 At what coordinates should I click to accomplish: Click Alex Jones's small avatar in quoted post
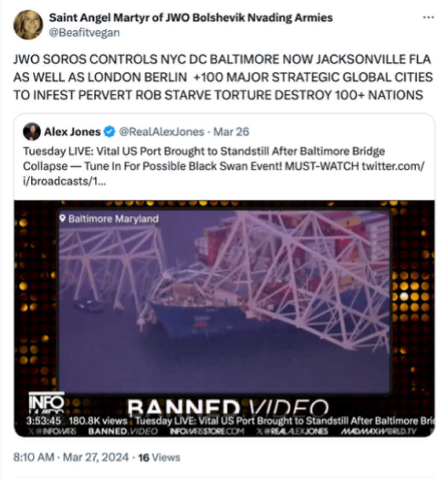[32, 131]
